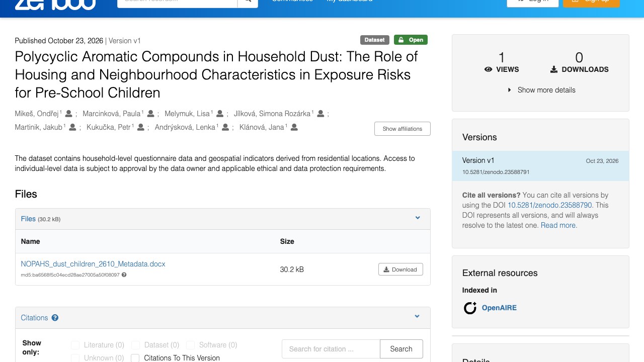The width and height of the screenshot is (644, 362).
Task: Click the 30.2 kB size cell
Action: (292, 269)
